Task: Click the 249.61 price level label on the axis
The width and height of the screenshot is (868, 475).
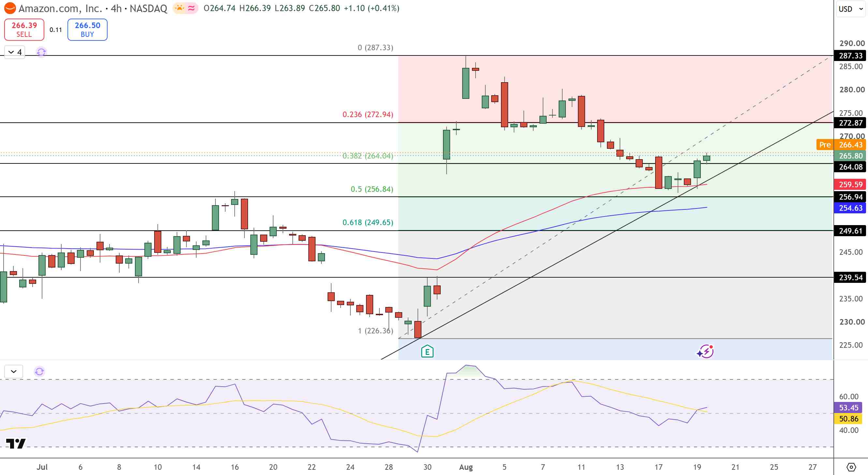Action: point(850,231)
